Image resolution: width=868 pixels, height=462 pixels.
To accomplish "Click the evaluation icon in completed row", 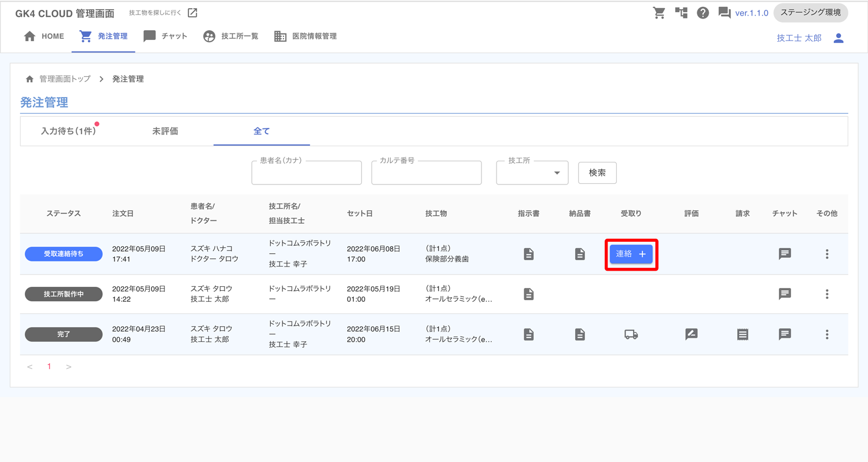I will tap(691, 334).
